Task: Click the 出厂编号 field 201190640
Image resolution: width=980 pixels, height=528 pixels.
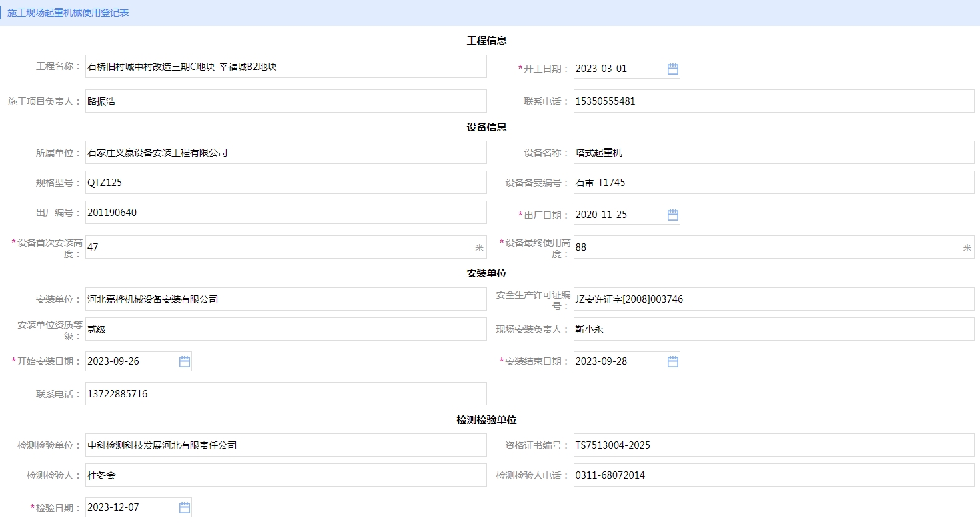Action: (x=286, y=213)
